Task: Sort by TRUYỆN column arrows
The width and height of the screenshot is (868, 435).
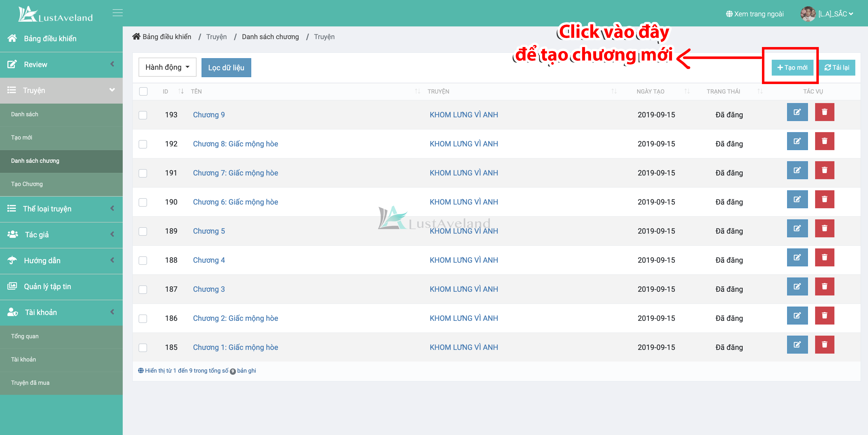Action: point(614,91)
